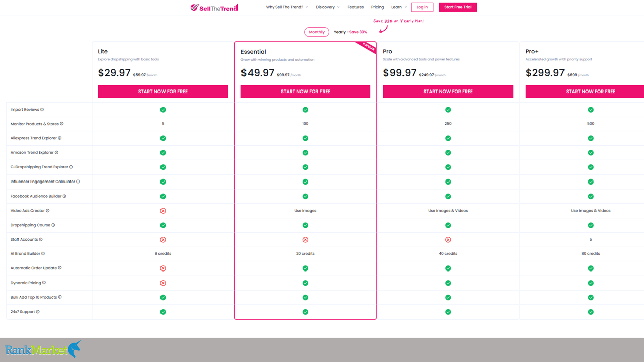
Task: Start now for free on Pro plan
Action: [x=448, y=92]
